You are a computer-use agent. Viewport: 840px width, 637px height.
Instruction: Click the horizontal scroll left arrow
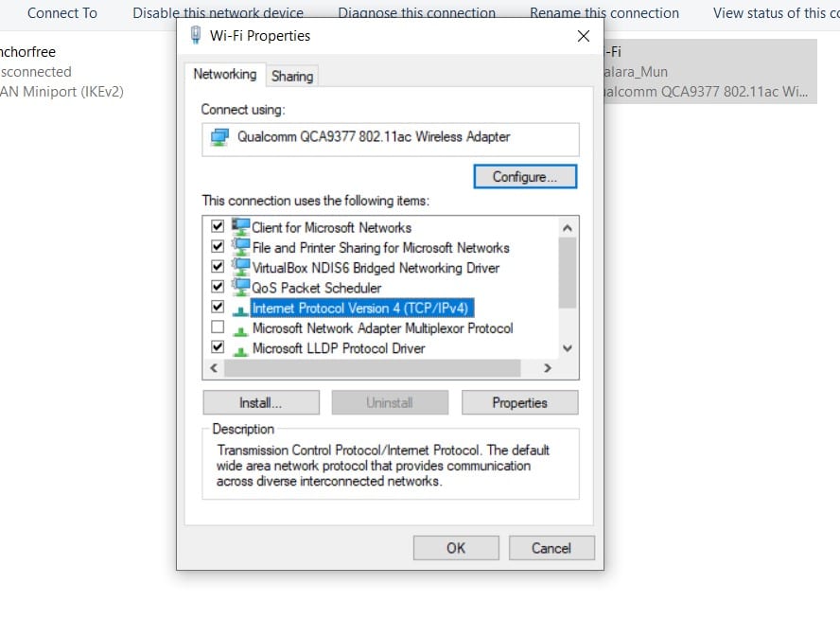(214, 368)
